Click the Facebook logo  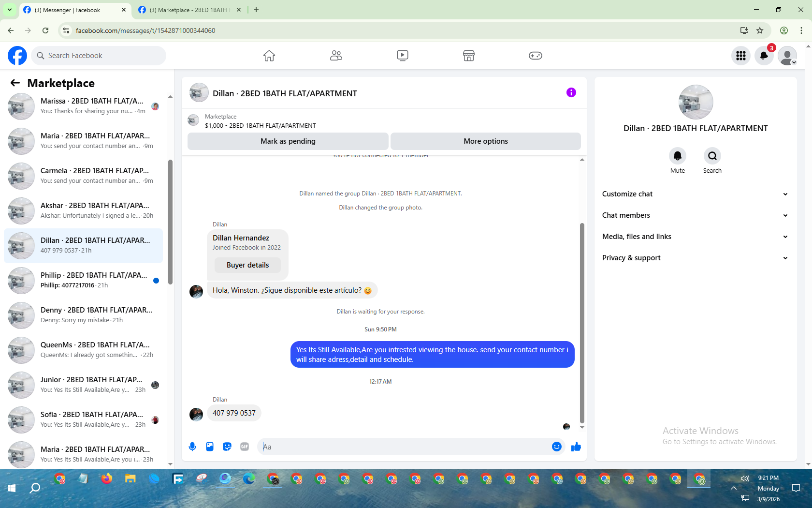click(17, 56)
